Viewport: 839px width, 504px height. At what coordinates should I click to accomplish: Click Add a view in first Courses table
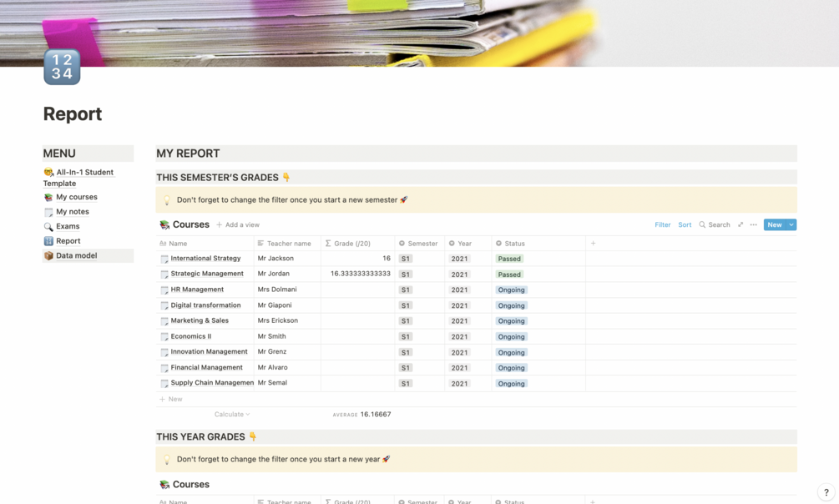click(x=238, y=224)
